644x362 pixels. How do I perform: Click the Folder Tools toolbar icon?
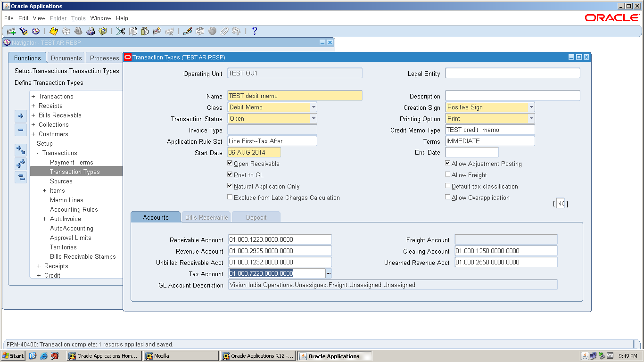(236, 31)
